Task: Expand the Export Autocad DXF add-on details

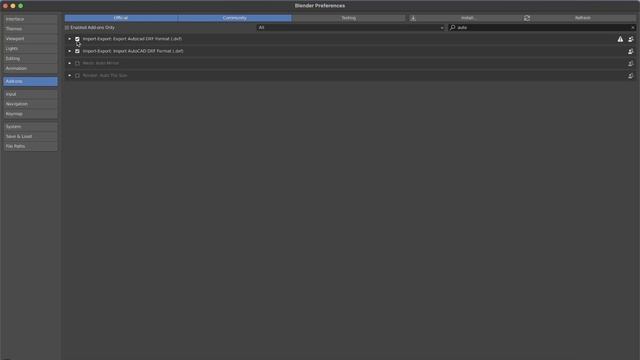Action: [x=70, y=39]
